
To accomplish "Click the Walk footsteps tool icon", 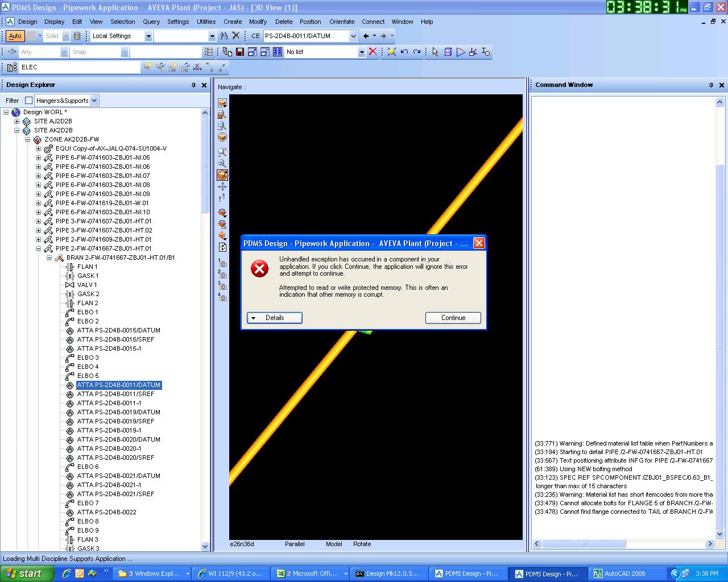I will [x=222, y=198].
